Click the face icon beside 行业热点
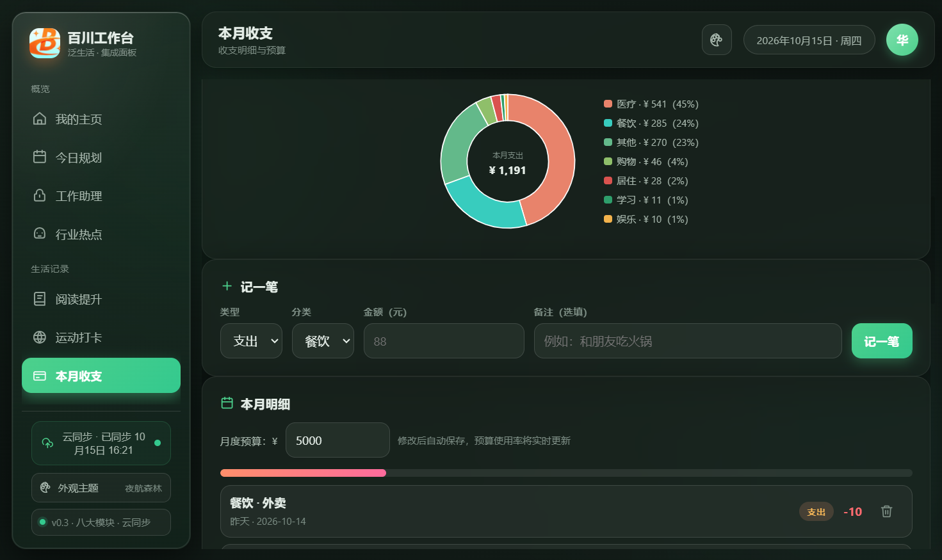The image size is (942, 560). point(40,234)
